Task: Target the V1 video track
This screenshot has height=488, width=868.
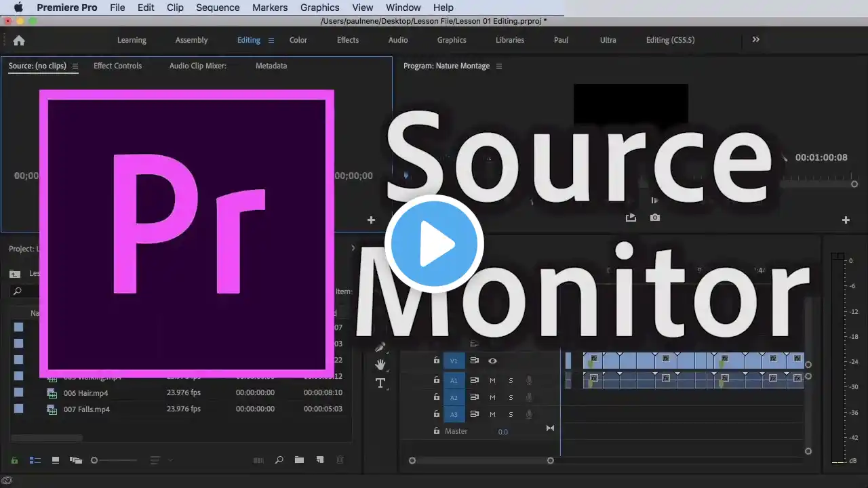Action: 454,361
